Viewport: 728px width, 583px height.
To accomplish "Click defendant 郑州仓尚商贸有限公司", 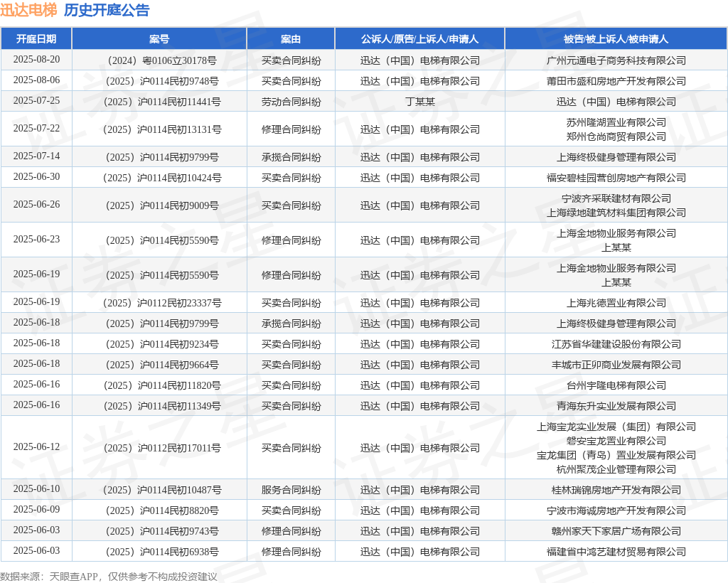I will tap(616, 137).
